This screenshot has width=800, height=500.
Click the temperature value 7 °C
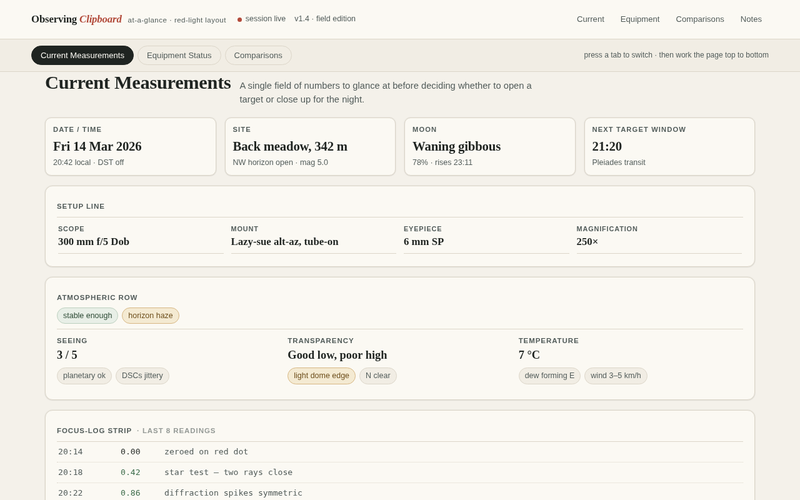coord(529,355)
